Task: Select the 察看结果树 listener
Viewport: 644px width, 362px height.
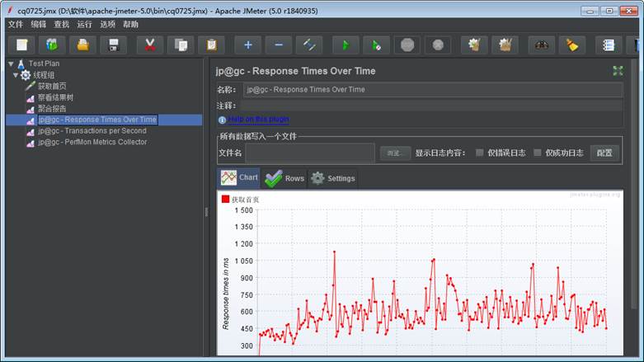Action: pos(55,97)
